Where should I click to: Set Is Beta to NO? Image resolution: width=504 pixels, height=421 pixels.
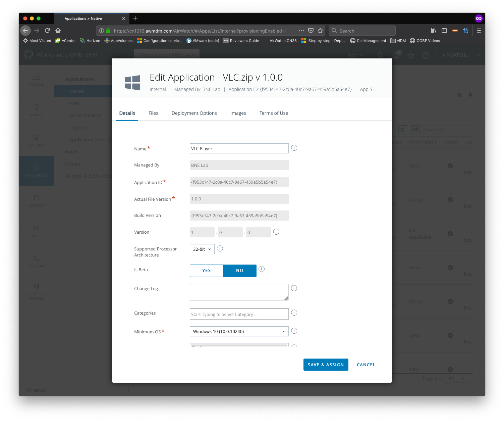240,271
